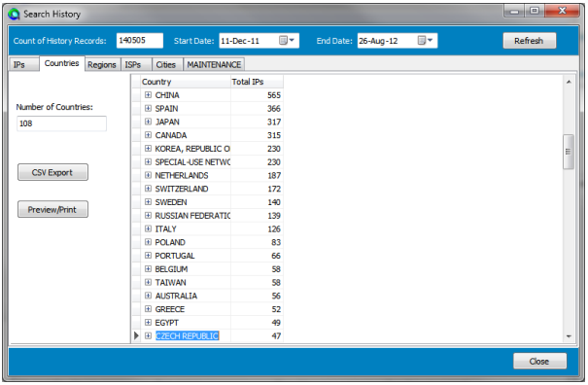Image resolution: width=588 pixels, height=385 pixels.
Task: Click the End Date text 26-Aug-12
Action: (378, 41)
